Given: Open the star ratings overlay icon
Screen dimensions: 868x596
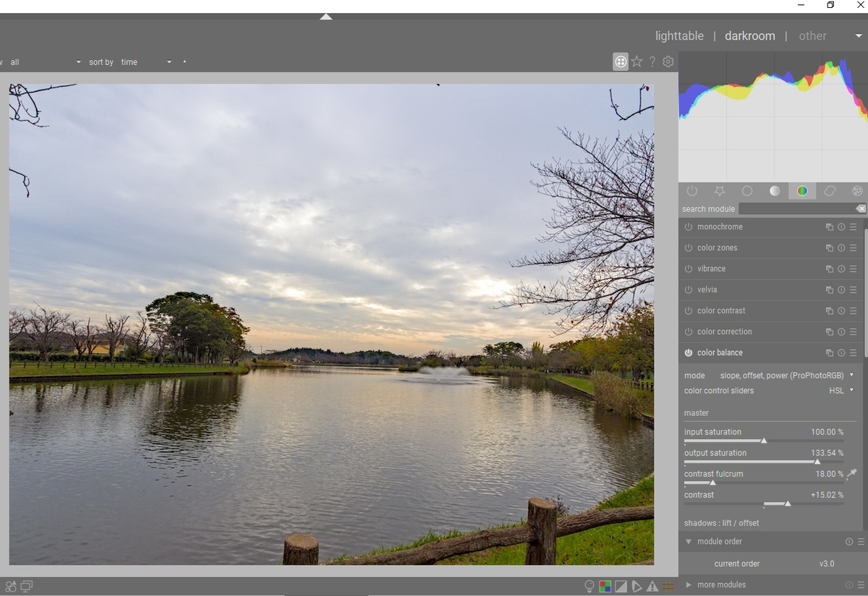Looking at the screenshot, I should tap(637, 62).
